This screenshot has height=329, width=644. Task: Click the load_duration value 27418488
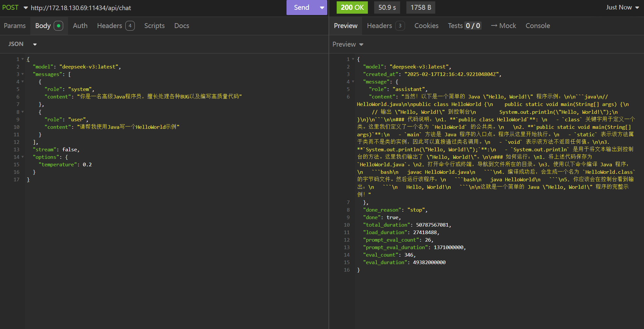click(x=425, y=232)
